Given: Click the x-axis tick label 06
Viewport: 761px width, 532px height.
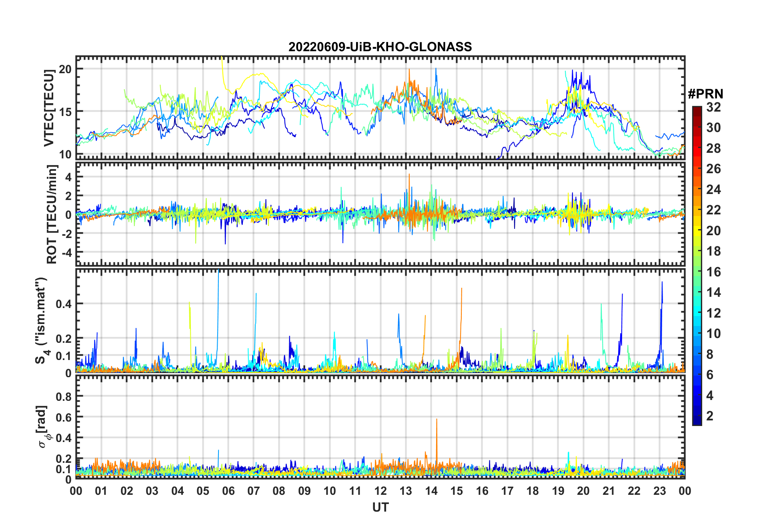Looking at the screenshot, I should click(x=228, y=491).
